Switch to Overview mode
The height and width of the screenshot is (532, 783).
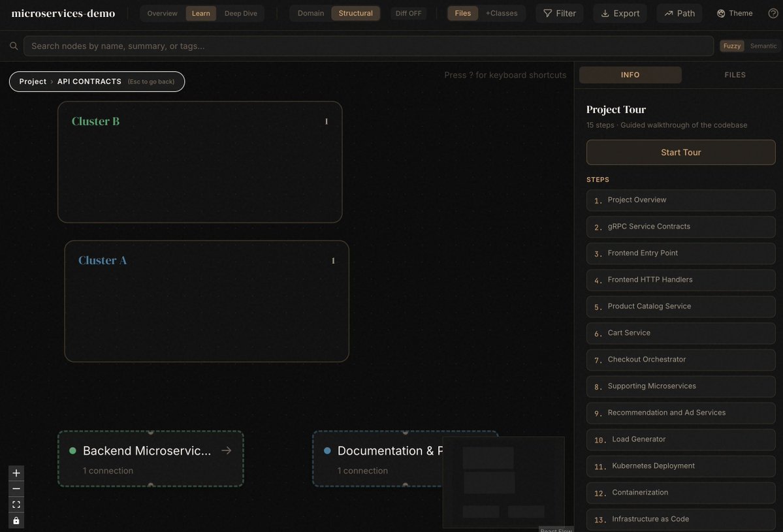pos(163,14)
